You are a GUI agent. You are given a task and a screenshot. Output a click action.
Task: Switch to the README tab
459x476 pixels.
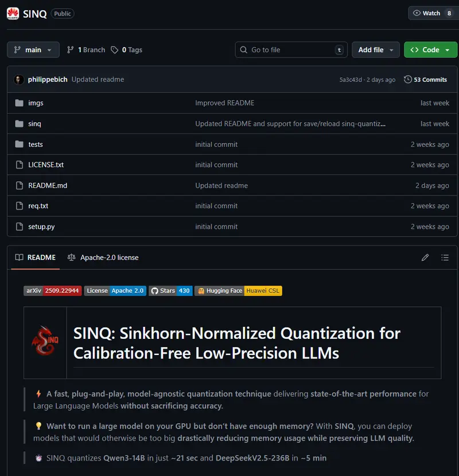pos(35,257)
